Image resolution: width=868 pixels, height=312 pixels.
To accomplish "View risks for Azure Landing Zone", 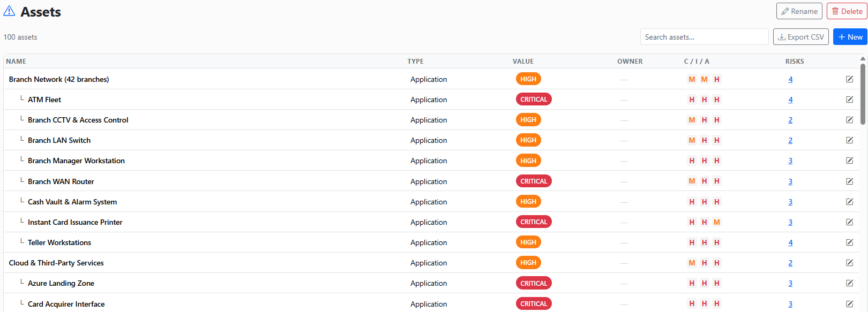I will [790, 283].
